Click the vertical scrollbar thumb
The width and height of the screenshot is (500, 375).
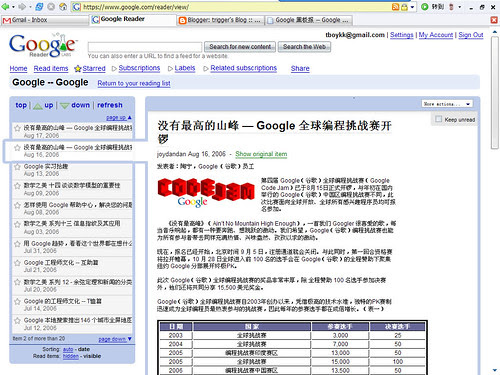point(495,92)
